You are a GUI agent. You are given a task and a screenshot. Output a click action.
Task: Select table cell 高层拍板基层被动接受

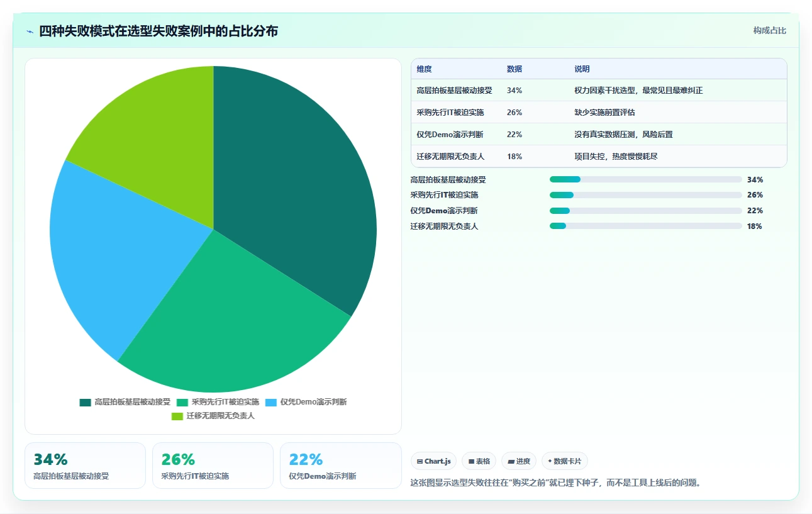point(454,91)
